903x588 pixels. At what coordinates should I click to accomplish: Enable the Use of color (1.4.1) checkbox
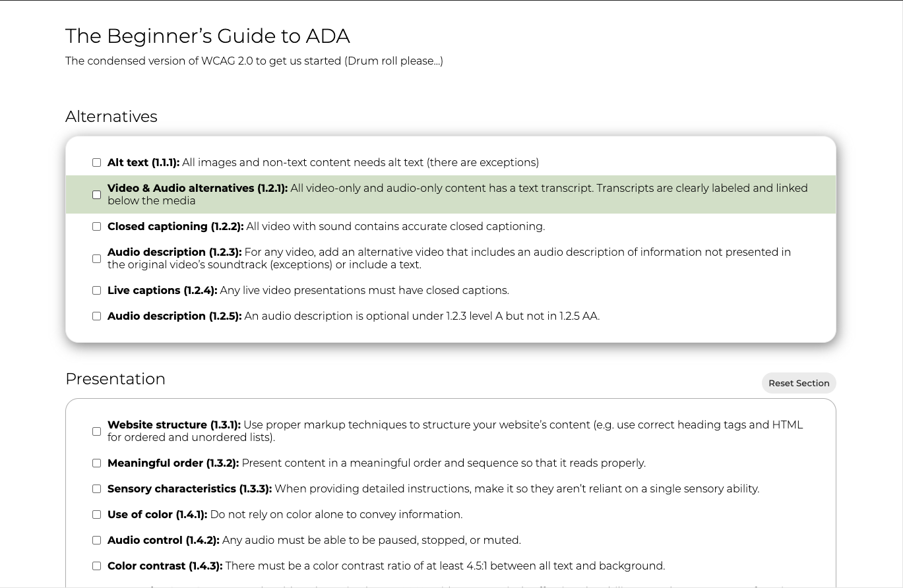coord(96,514)
